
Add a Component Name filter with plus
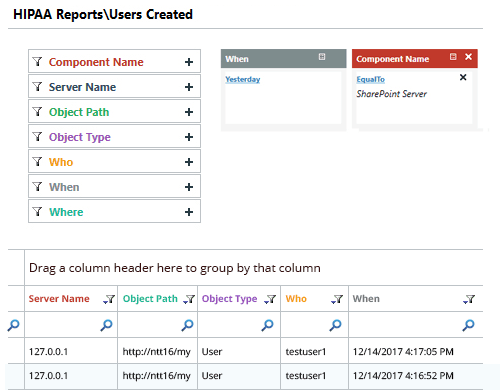click(189, 62)
